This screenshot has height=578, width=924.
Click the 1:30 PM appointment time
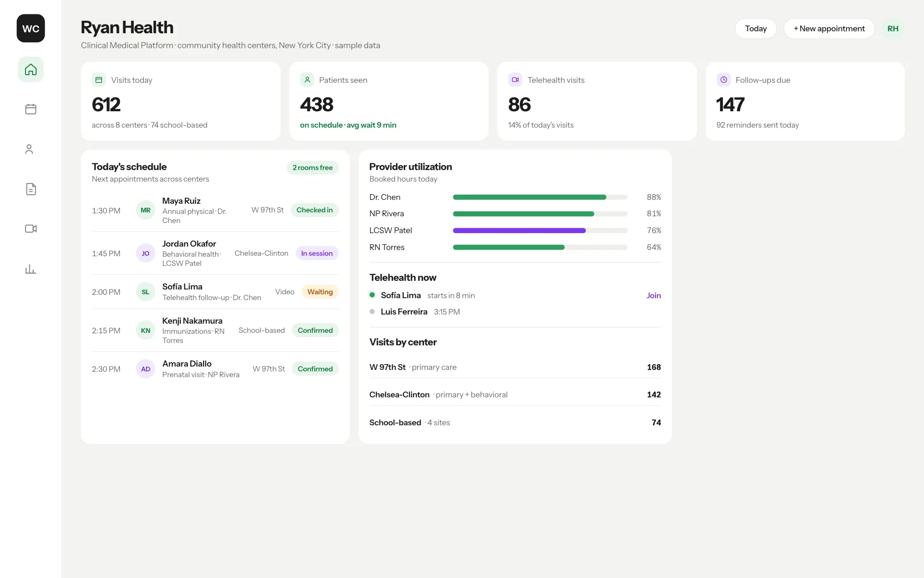(106, 210)
